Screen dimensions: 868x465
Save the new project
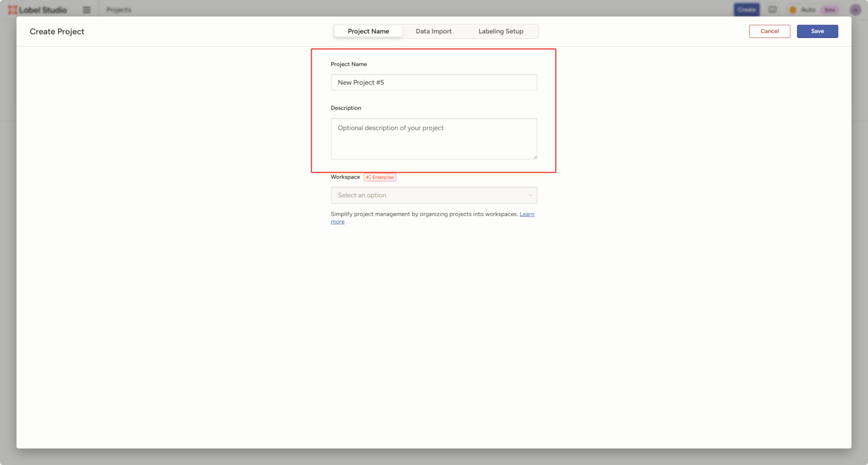tap(817, 31)
